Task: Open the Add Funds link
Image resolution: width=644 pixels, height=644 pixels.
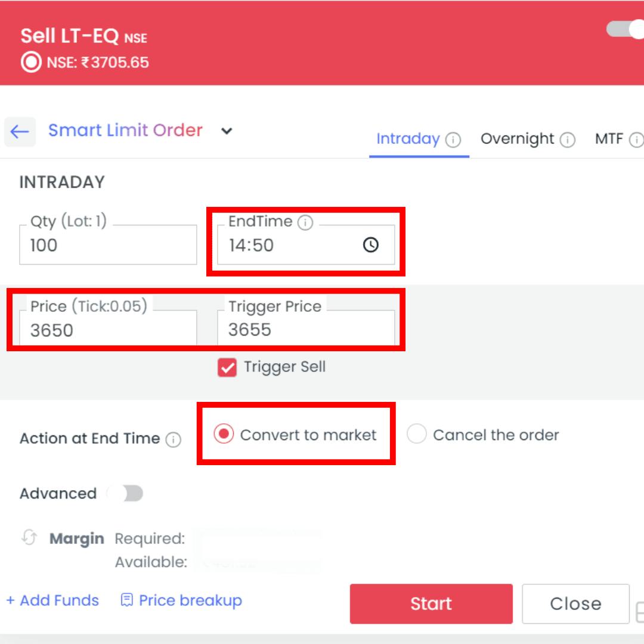Action: pyautogui.click(x=52, y=600)
